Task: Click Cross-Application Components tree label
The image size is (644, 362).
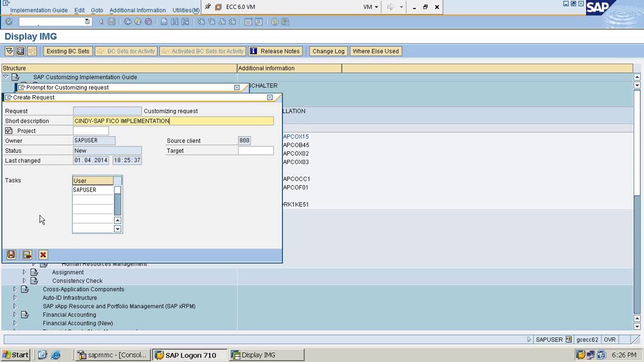Action: [x=84, y=289]
